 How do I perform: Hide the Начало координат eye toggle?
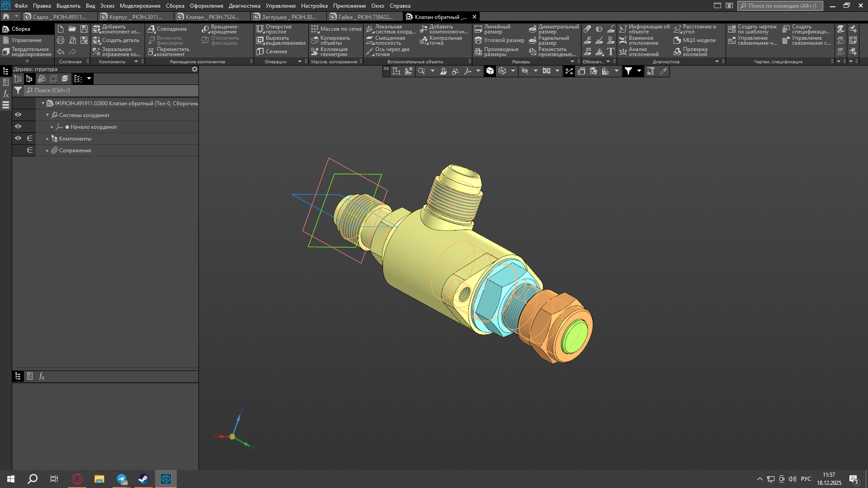pyautogui.click(x=18, y=127)
